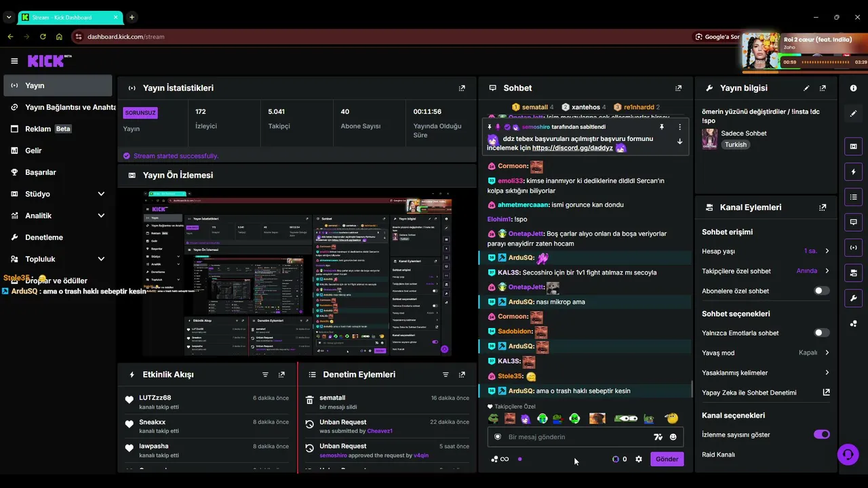
Task: Open v4qin user in Denetim Eylemleri
Action: click(x=422, y=455)
